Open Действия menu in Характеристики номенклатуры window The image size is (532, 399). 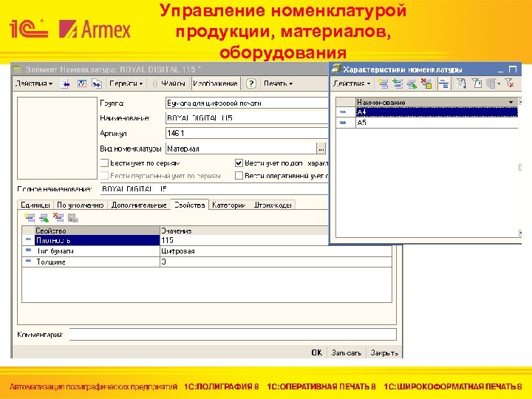pos(352,83)
